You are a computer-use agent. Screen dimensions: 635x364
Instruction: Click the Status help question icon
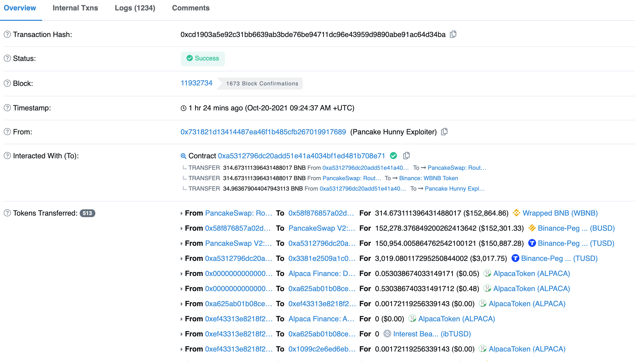pyautogui.click(x=7, y=58)
